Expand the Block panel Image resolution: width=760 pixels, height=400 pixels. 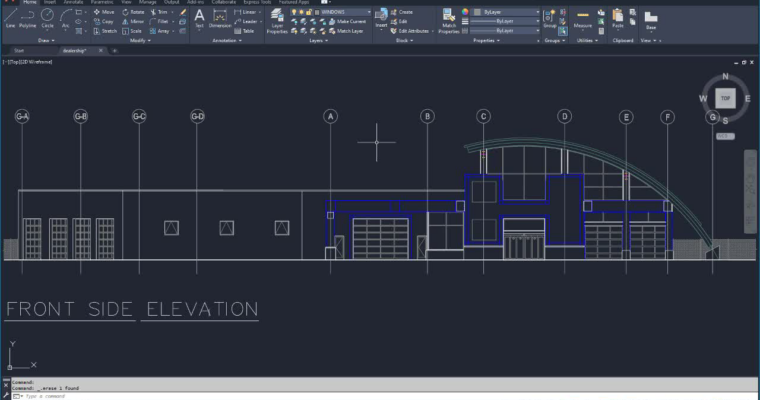[404, 41]
